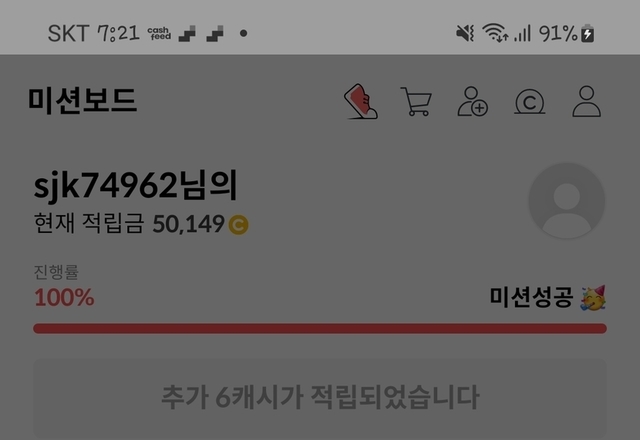
Task: Tap the gray avatar placeholder picture
Action: (x=567, y=200)
